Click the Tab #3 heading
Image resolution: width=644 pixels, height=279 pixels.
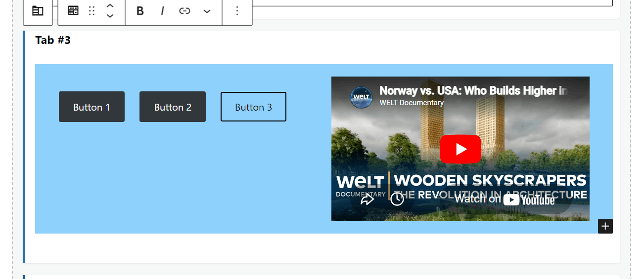(53, 40)
